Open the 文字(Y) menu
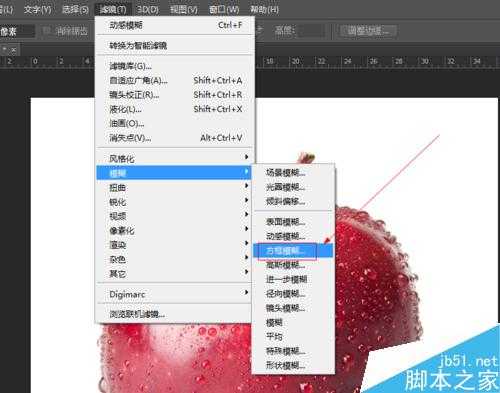 (x=37, y=9)
